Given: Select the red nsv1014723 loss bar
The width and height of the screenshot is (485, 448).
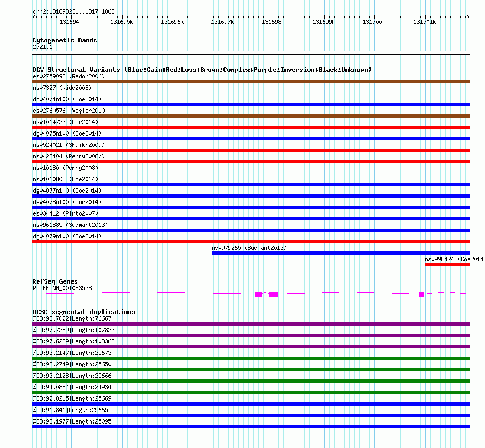Looking at the screenshot, I should [251, 127].
